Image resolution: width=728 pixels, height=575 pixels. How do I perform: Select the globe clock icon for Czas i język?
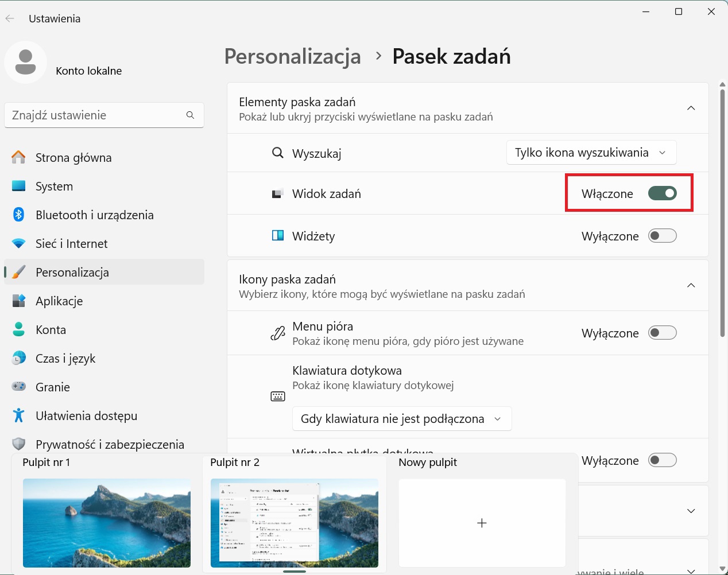point(19,358)
